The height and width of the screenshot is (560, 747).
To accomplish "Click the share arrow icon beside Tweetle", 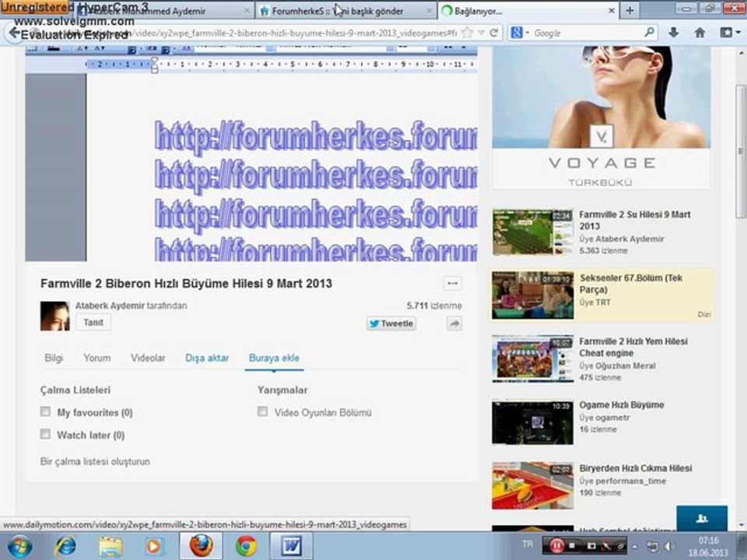I will 454,324.
